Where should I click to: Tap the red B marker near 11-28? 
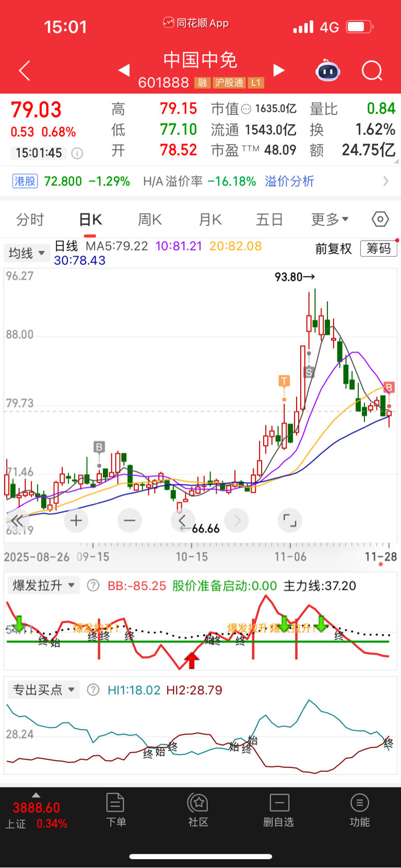pos(389,387)
